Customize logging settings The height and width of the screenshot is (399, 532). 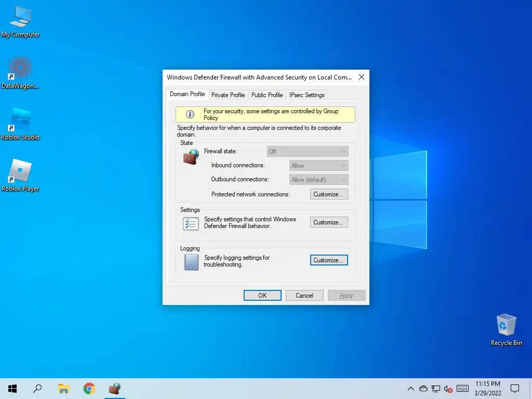coord(329,260)
